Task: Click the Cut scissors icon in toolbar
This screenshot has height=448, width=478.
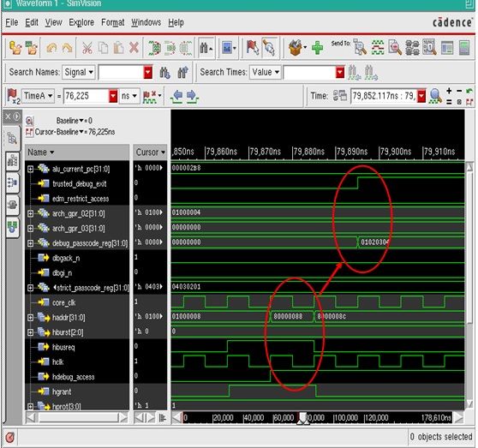Action: [x=87, y=48]
